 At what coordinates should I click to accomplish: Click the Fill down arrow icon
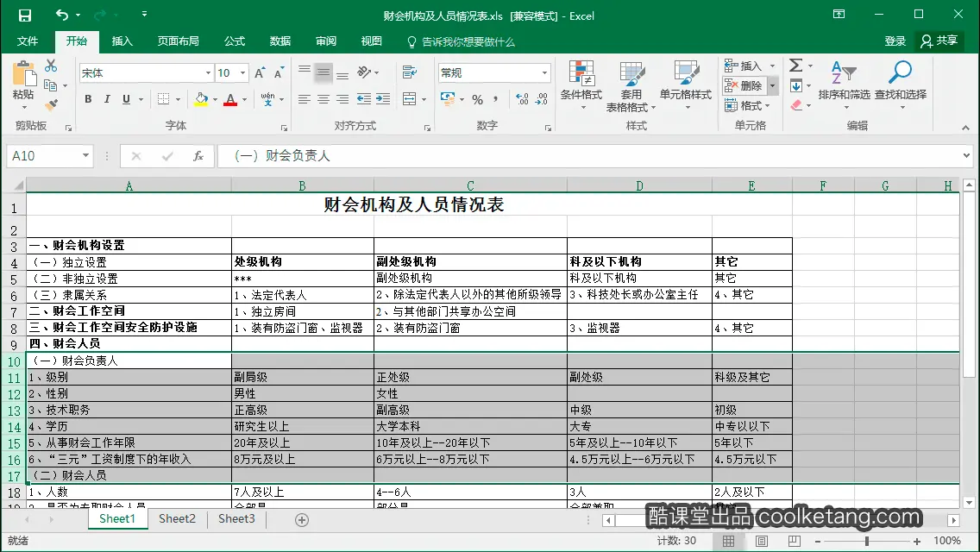(x=795, y=85)
